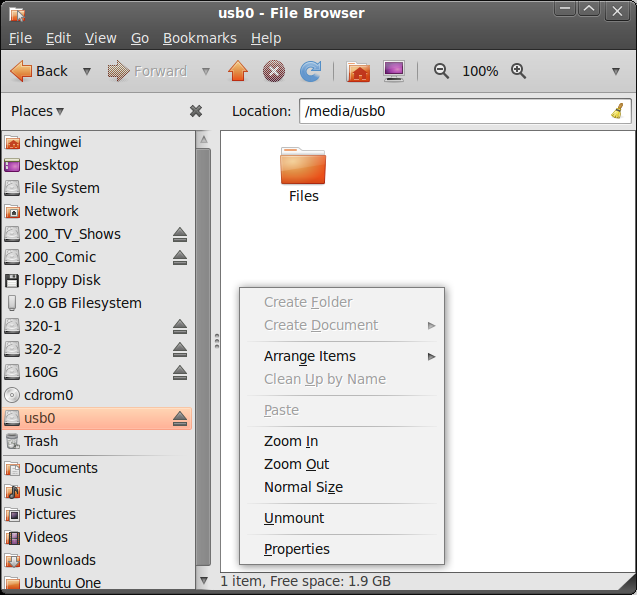Click the /media/usb0 location field

tap(465, 111)
